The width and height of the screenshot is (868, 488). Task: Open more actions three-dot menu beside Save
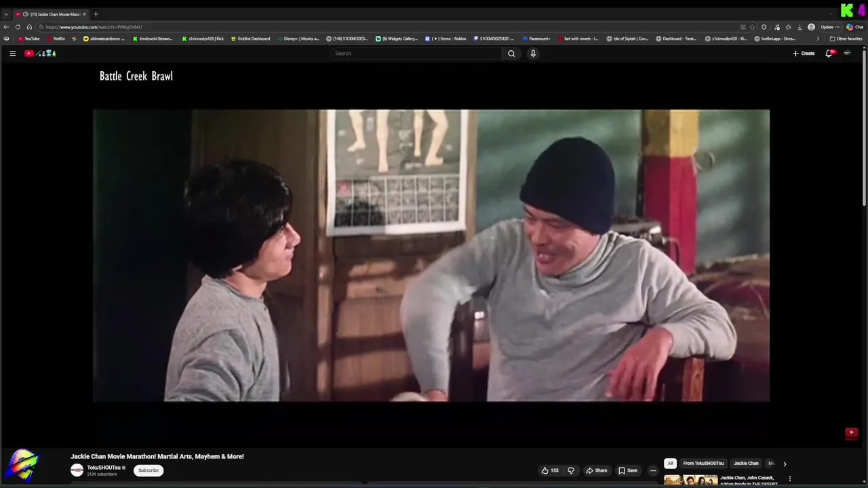(653, 470)
